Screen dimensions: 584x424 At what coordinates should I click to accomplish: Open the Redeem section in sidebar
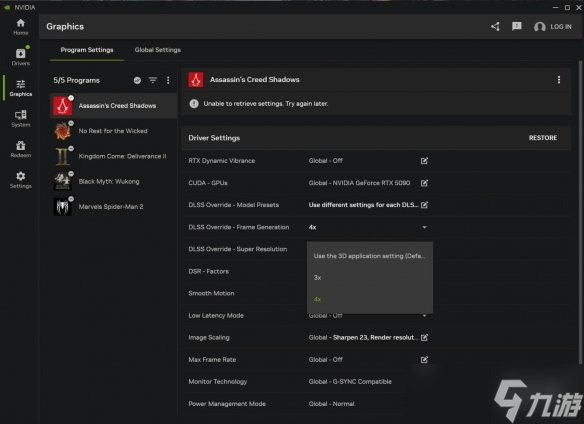(x=20, y=149)
